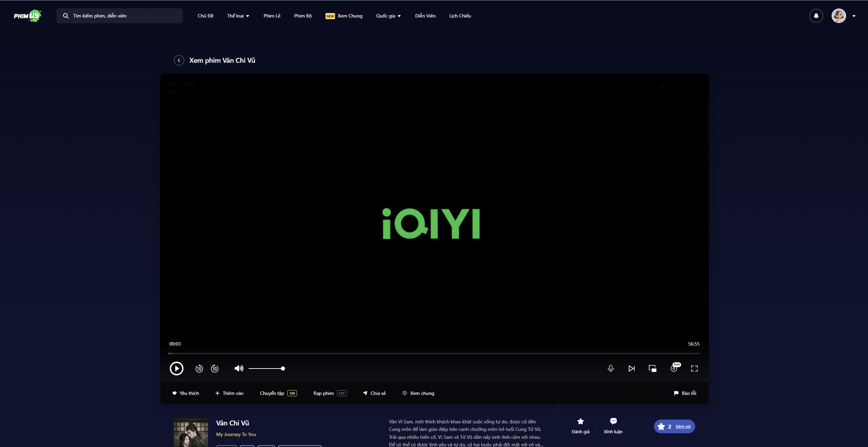Toggle Chuyển tập auto-next switch

[x=292, y=393]
